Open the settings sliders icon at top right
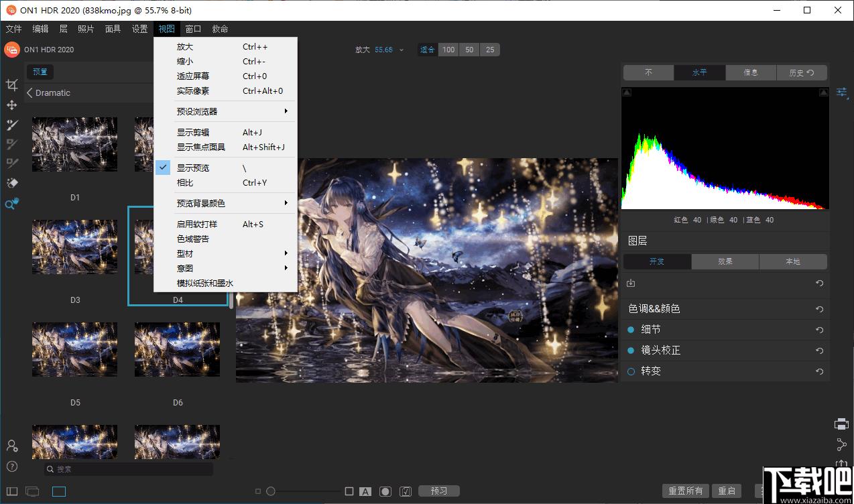 pyautogui.click(x=843, y=92)
